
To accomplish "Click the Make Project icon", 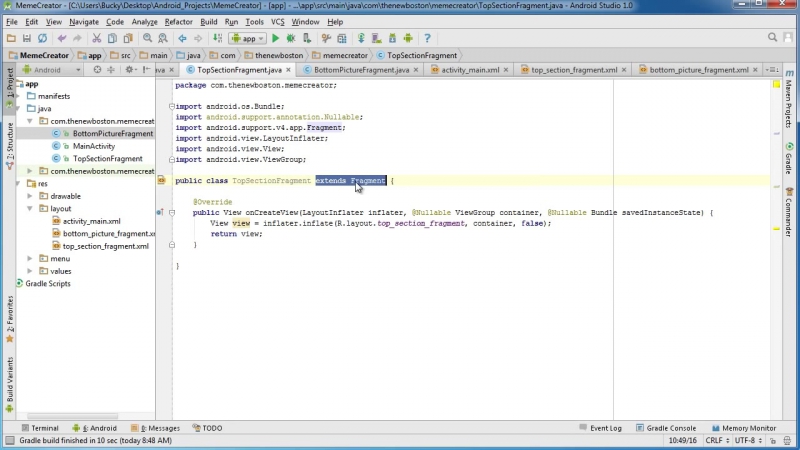I will 217,38.
